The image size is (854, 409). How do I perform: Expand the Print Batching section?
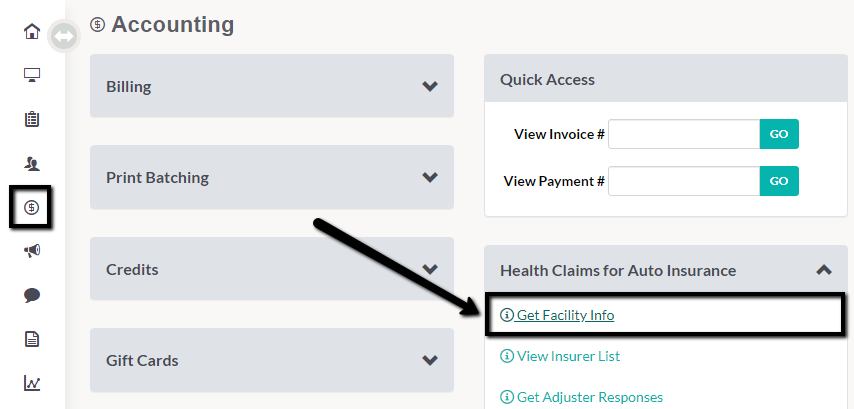pos(272,178)
